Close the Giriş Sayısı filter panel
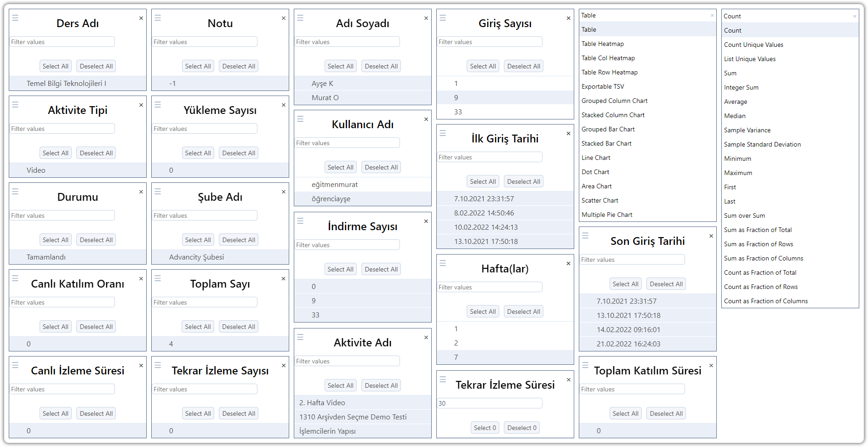This screenshot has height=447, width=868. tap(569, 18)
